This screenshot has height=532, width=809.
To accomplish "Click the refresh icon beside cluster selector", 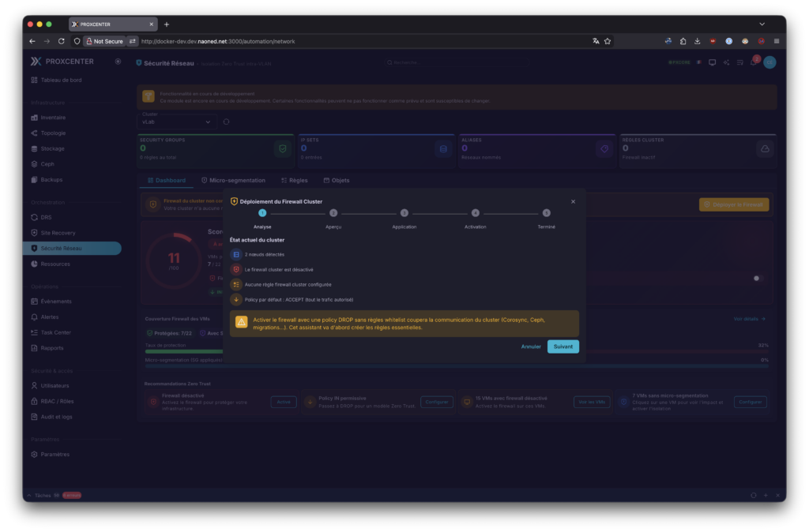I will [227, 122].
